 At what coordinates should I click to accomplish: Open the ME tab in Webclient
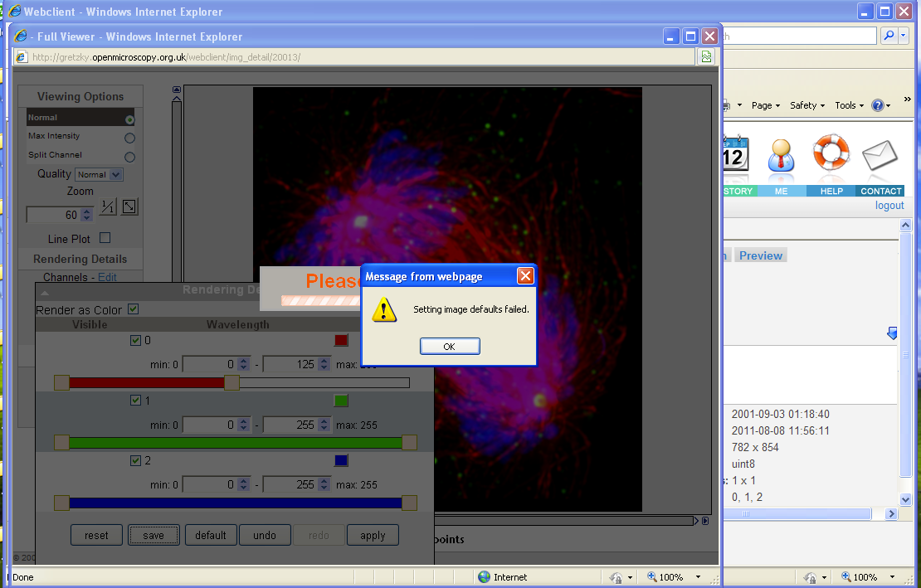coord(782,191)
